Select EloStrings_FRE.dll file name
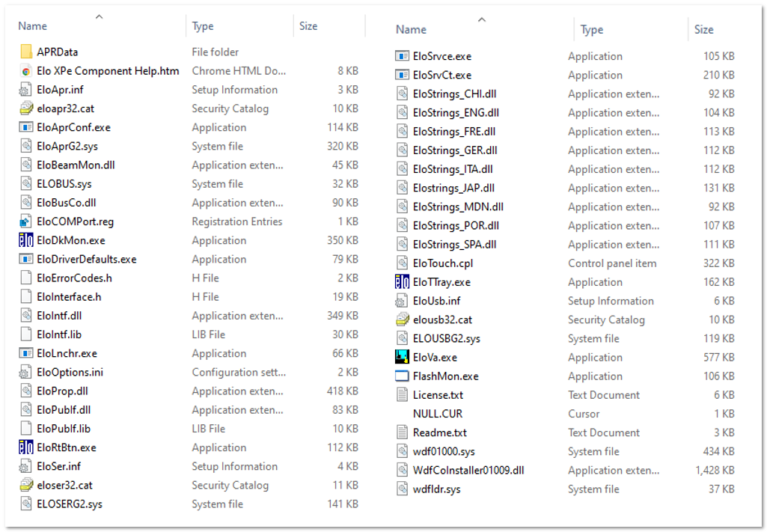The height and width of the screenshot is (532, 767). [454, 132]
